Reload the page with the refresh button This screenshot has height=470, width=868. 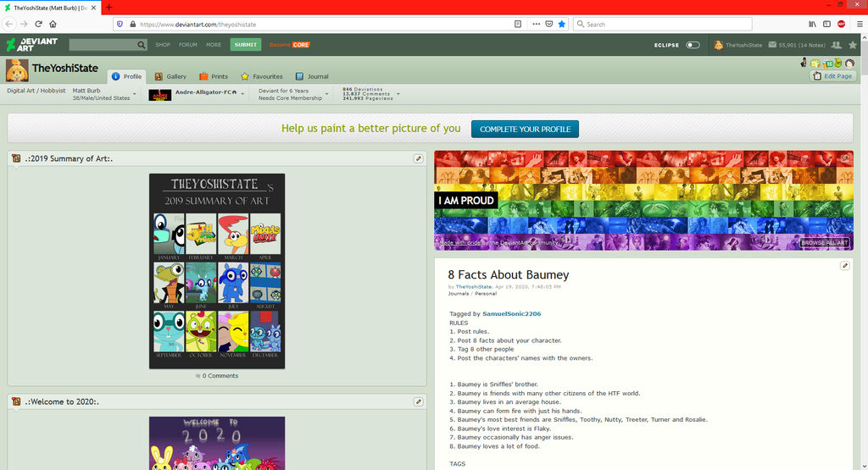(38, 24)
